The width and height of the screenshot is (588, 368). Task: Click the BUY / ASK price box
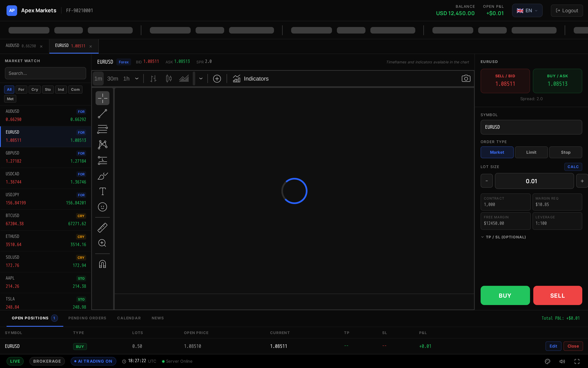pyautogui.click(x=557, y=81)
